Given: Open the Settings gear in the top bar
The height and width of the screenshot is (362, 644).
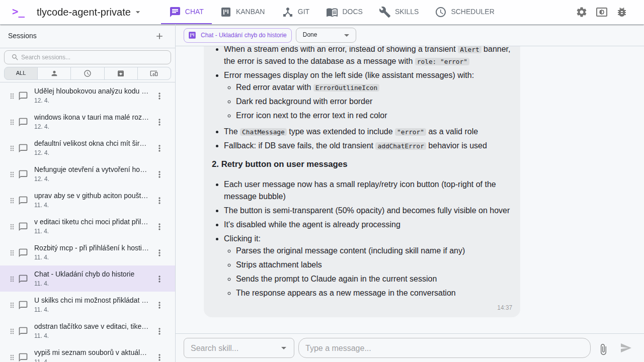Looking at the screenshot, I should [582, 12].
